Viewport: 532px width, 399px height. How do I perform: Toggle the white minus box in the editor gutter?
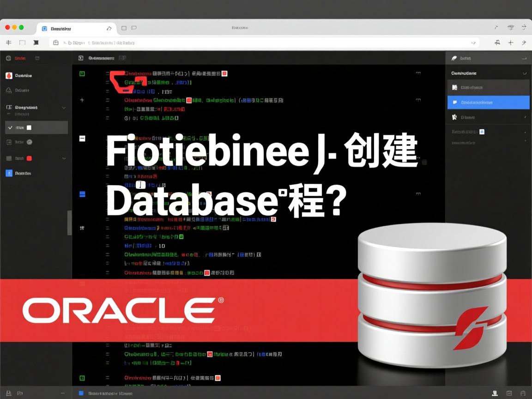point(82,138)
